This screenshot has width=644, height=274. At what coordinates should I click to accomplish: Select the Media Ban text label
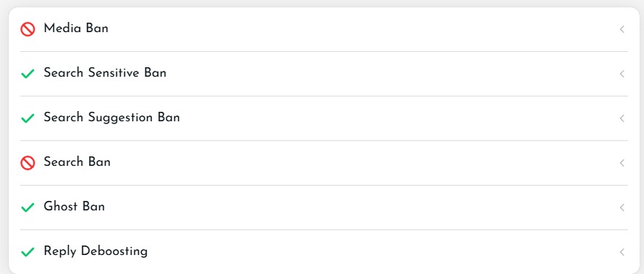coord(76,28)
